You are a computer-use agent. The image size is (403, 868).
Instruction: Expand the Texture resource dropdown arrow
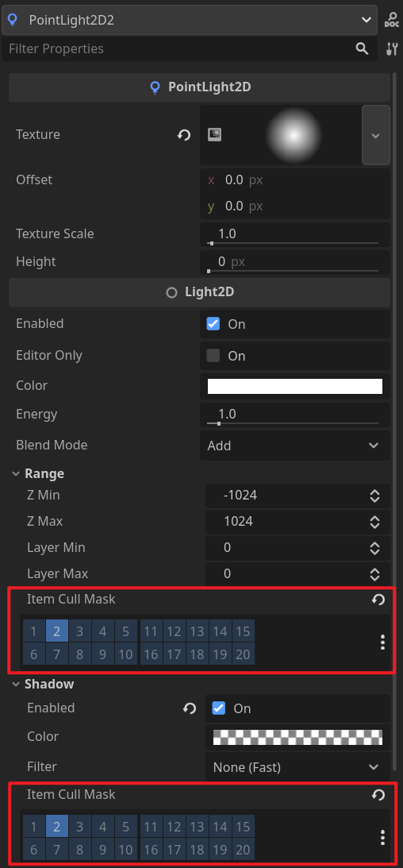tap(376, 135)
